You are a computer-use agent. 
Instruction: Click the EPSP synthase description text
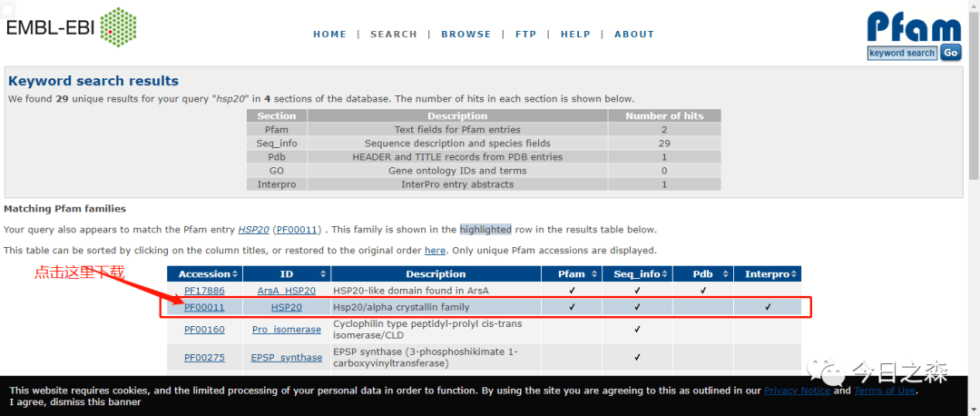[x=426, y=357]
